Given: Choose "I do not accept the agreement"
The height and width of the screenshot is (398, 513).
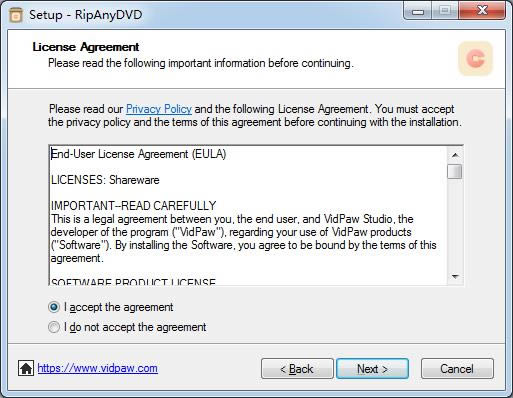Looking at the screenshot, I should [54, 327].
